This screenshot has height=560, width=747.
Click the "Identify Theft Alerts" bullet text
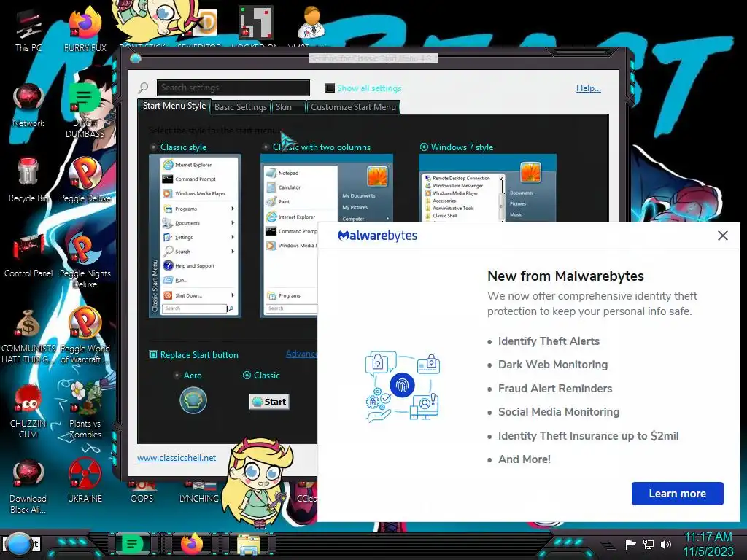549,341
